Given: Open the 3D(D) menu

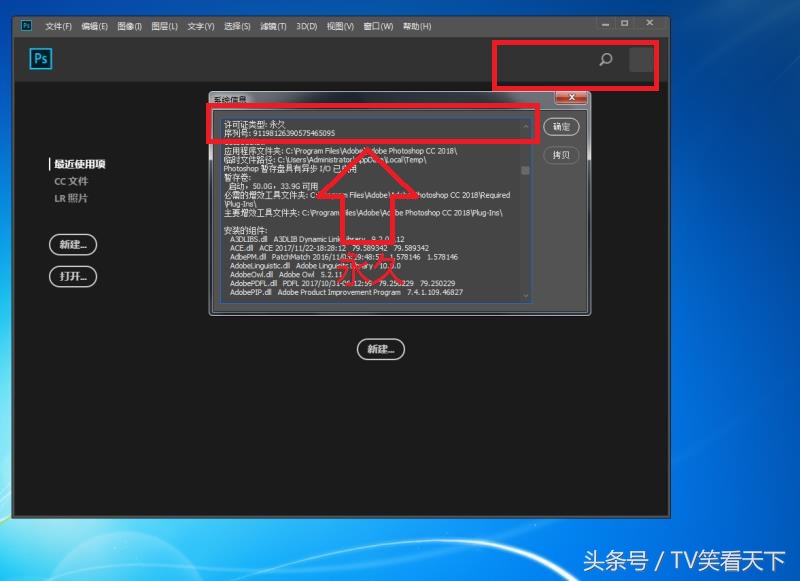Looking at the screenshot, I should [305, 26].
